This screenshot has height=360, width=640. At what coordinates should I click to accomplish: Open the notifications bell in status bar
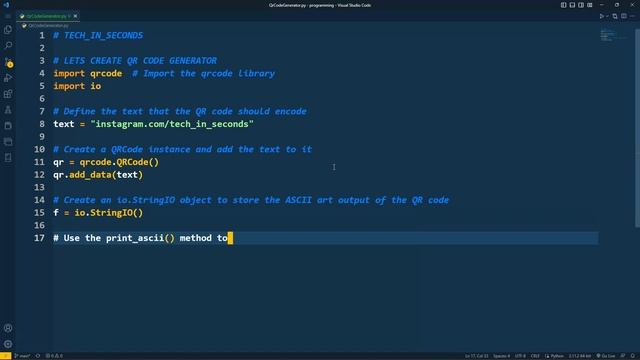633,356
